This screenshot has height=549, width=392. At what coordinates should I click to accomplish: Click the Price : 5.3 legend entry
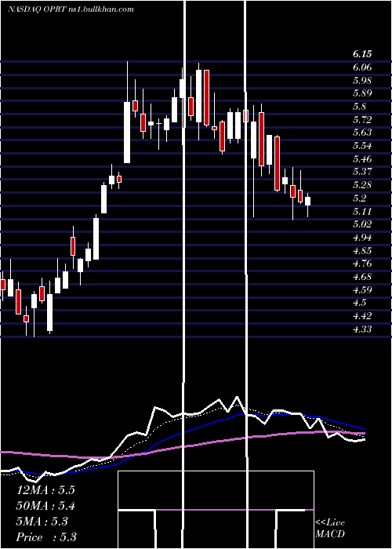coord(46,537)
